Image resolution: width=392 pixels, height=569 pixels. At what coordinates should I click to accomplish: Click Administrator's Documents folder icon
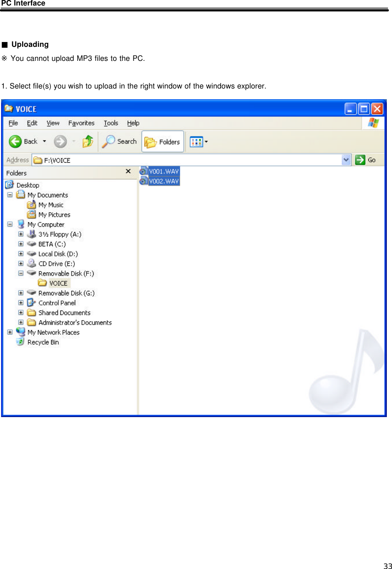tap(32, 322)
